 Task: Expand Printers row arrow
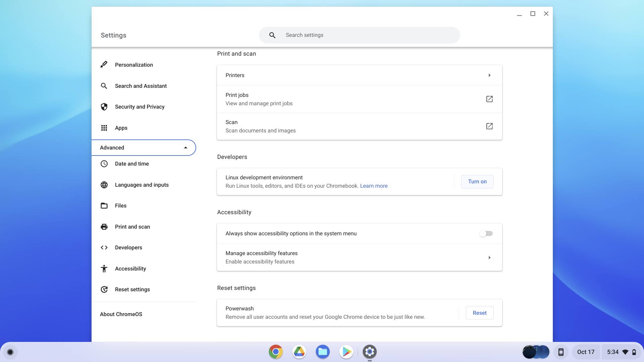click(489, 75)
